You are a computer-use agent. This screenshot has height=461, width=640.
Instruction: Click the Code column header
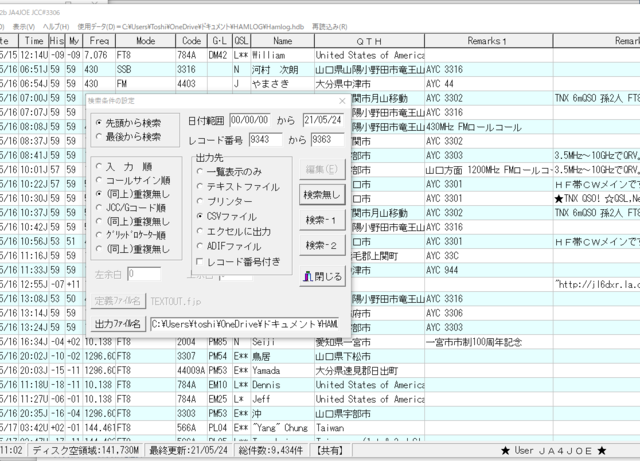pos(191,41)
